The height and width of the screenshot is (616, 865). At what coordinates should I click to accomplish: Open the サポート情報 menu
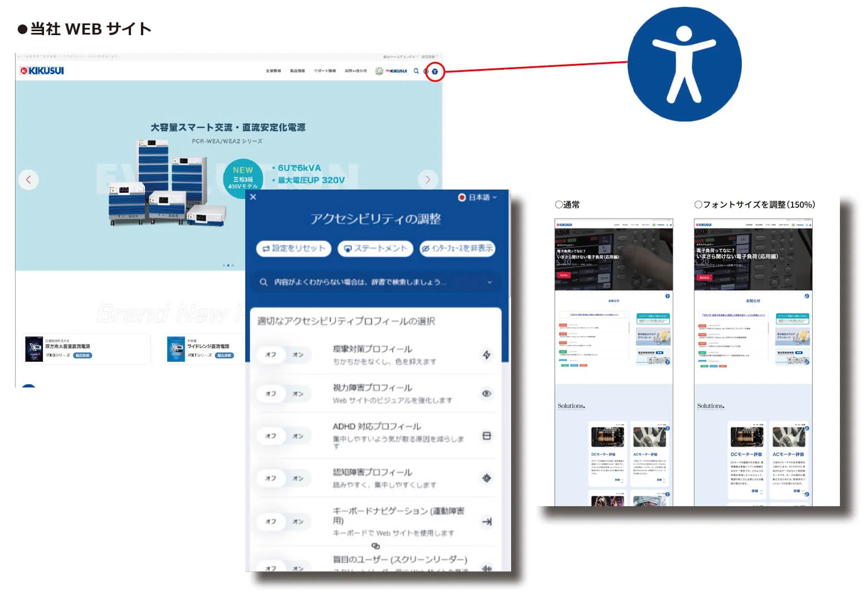point(325,71)
